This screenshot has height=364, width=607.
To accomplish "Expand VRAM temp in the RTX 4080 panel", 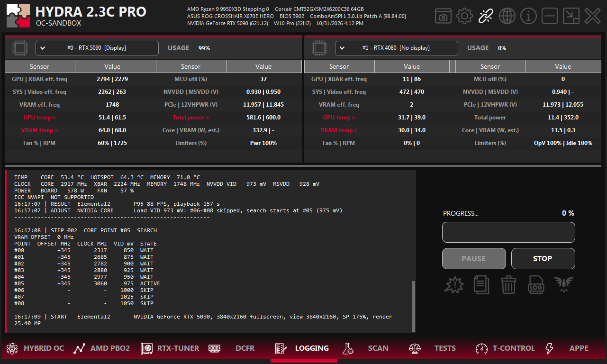I will 339,130.
